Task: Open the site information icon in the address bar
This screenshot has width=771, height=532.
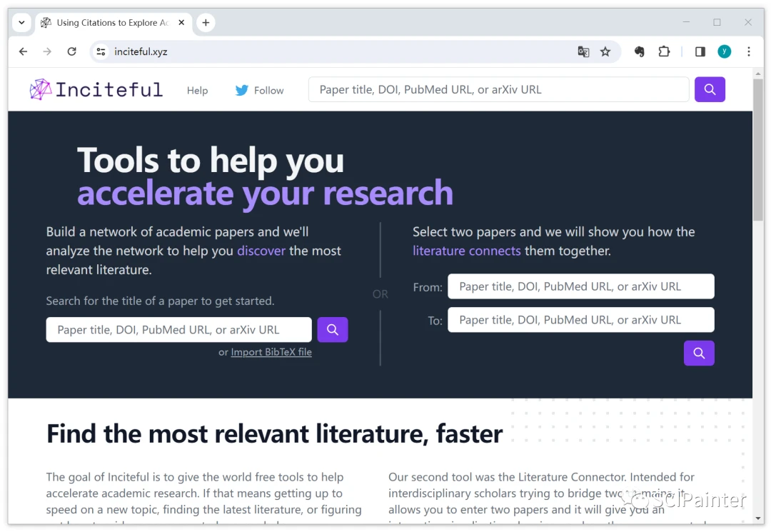Action: point(101,51)
